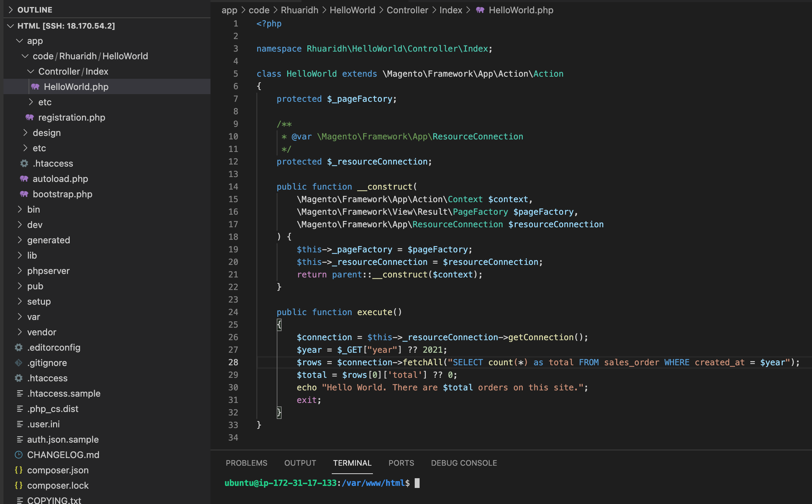Viewport: 812px width, 504px height.
Task: Switch to the PROBLEMS tab
Action: point(246,463)
